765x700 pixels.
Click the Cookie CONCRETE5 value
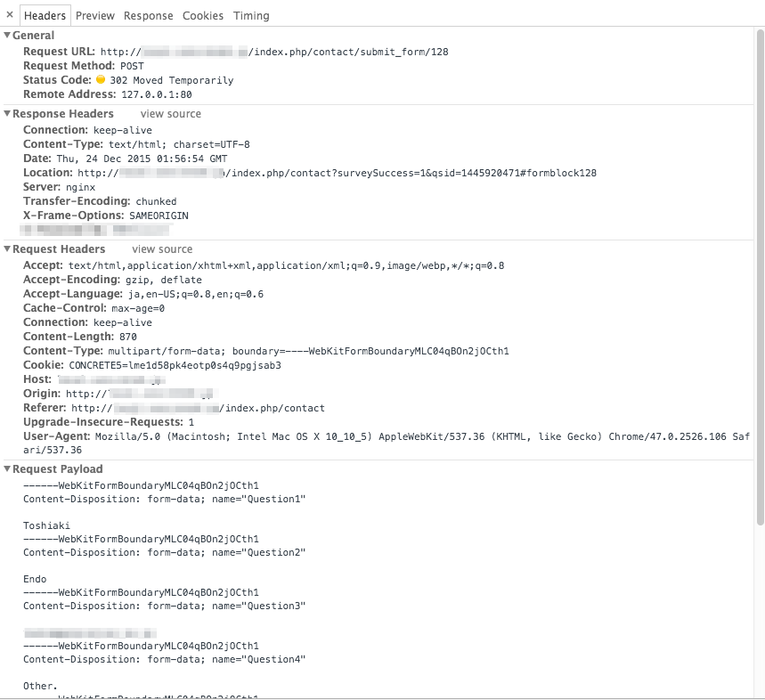tap(175, 365)
